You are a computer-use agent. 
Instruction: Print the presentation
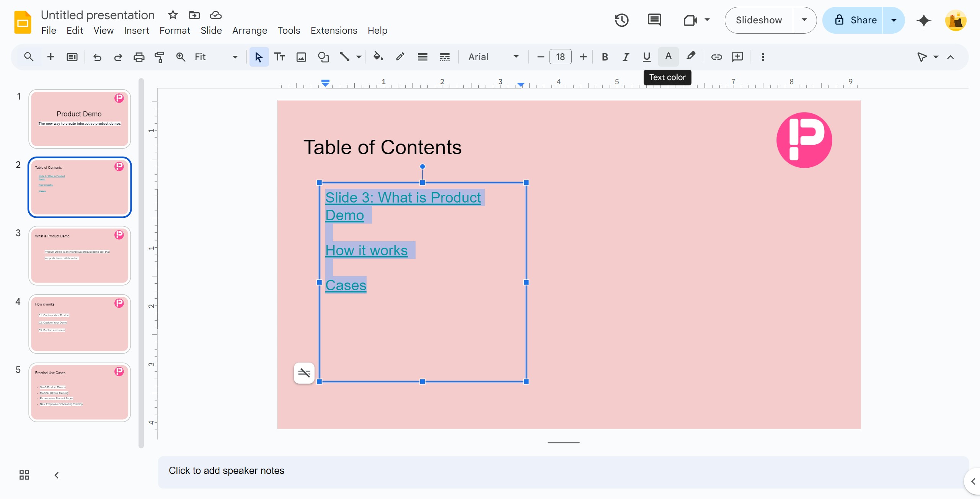tap(139, 57)
